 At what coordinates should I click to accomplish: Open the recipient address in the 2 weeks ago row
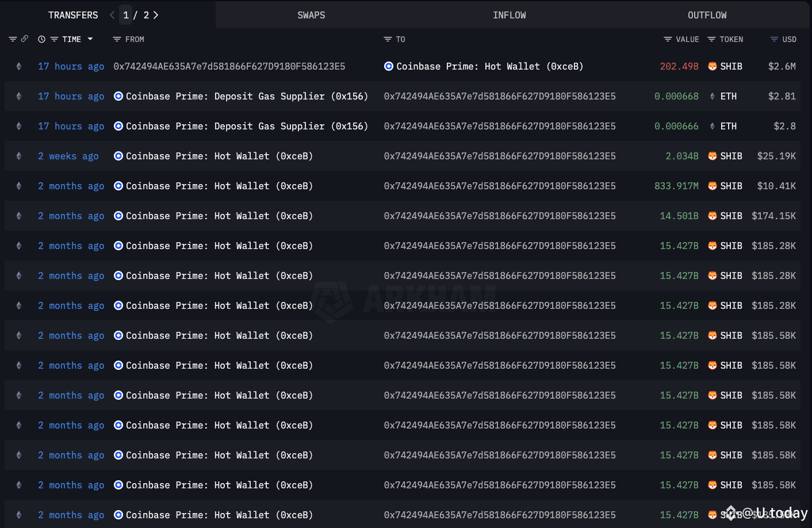[x=500, y=156]
